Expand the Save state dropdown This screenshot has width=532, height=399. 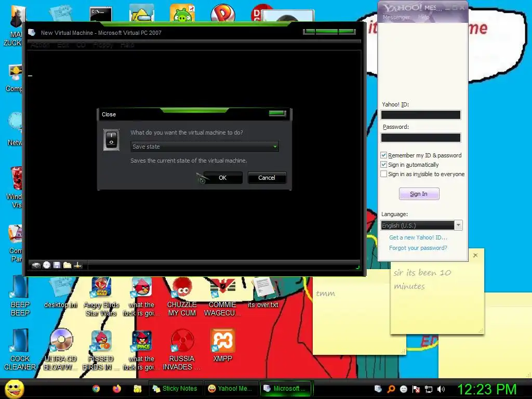(275, 147)
